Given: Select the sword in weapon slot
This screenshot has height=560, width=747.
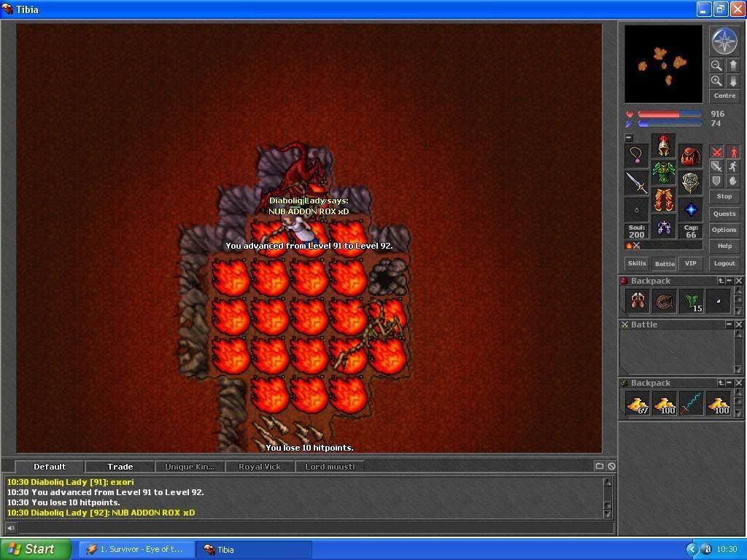Looking at the screenshot, I should point(636,183).
